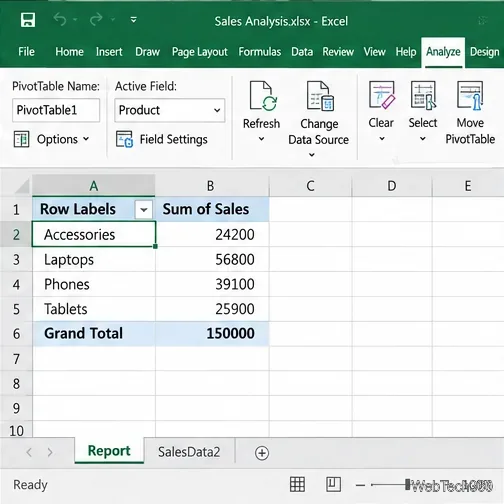Click the Move PivotTable icon

[470, 95]
